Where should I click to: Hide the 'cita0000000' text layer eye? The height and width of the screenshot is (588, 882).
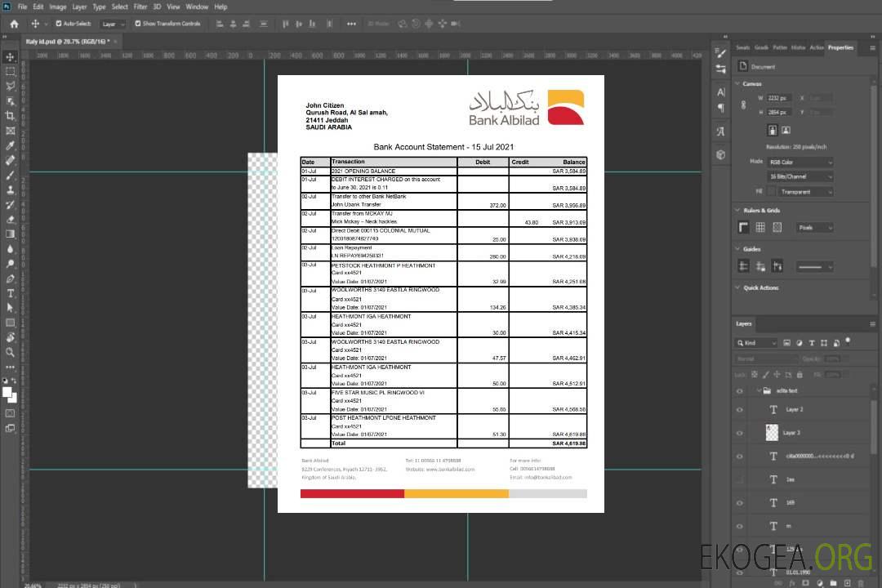pos(740,457)
